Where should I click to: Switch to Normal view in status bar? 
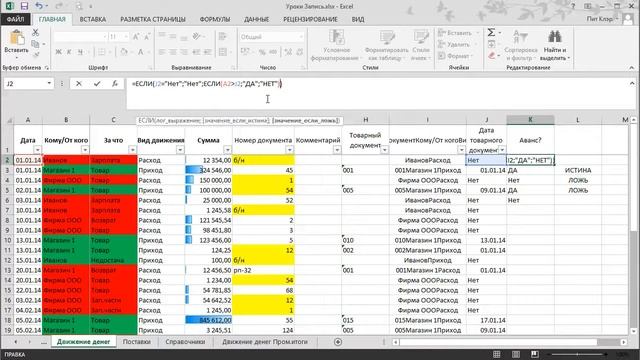(497, 354)
